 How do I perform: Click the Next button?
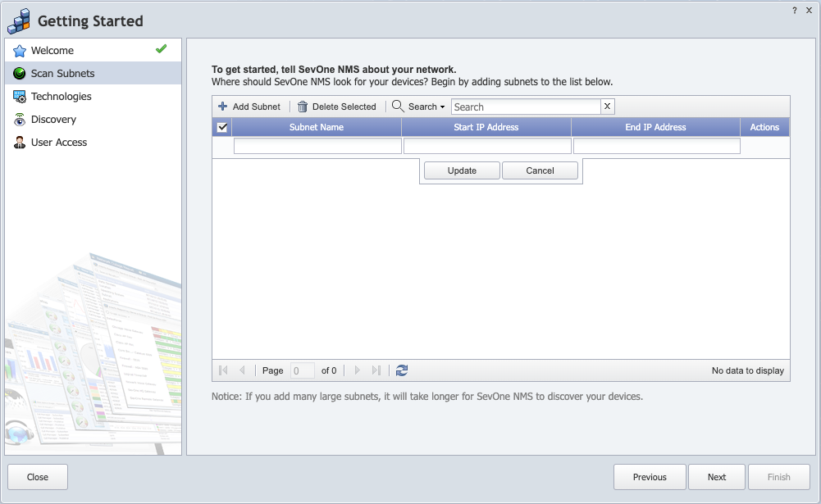point(717,477)
